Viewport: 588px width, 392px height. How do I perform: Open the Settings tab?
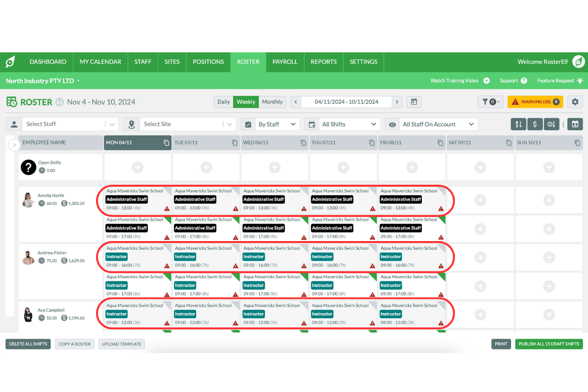364,62
